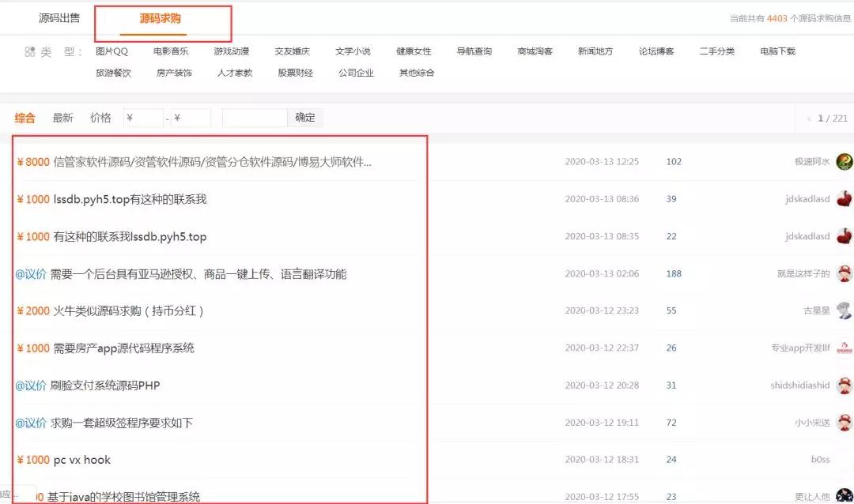Viewport: 854px width, 504px height.
Task: Click the keyword search box beside 确定
Action: (x=254, y=118)
